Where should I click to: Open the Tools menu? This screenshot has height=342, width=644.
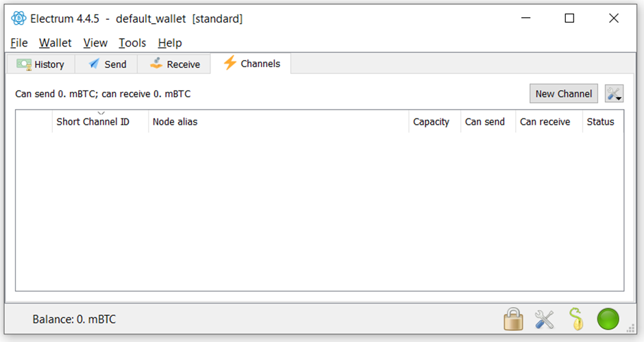[x=132, y=42]
